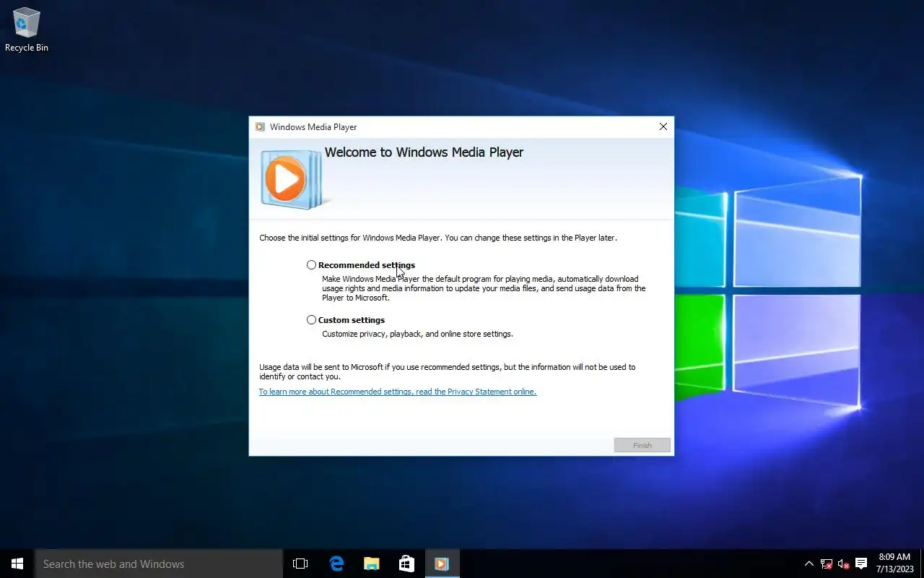The width and height of the screenshot is (924, 578).
Task: Click the 'Windows Media Player' title bar text
Action: pos(313,127)
